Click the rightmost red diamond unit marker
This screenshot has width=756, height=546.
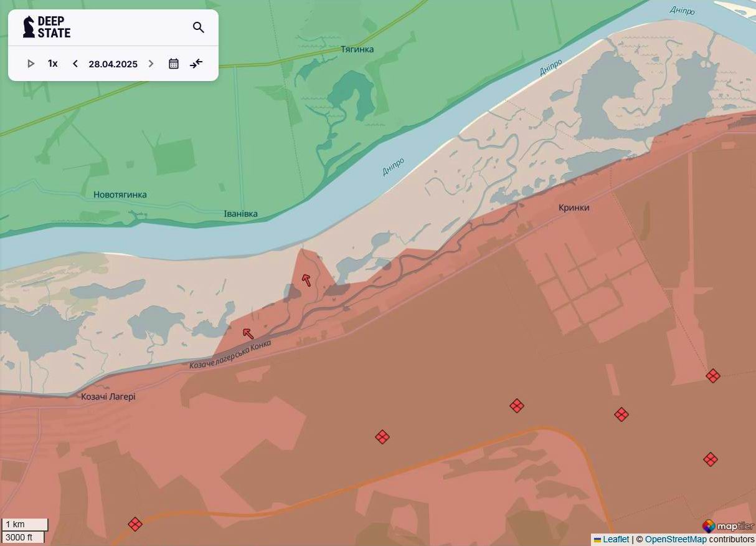(713, 376)
